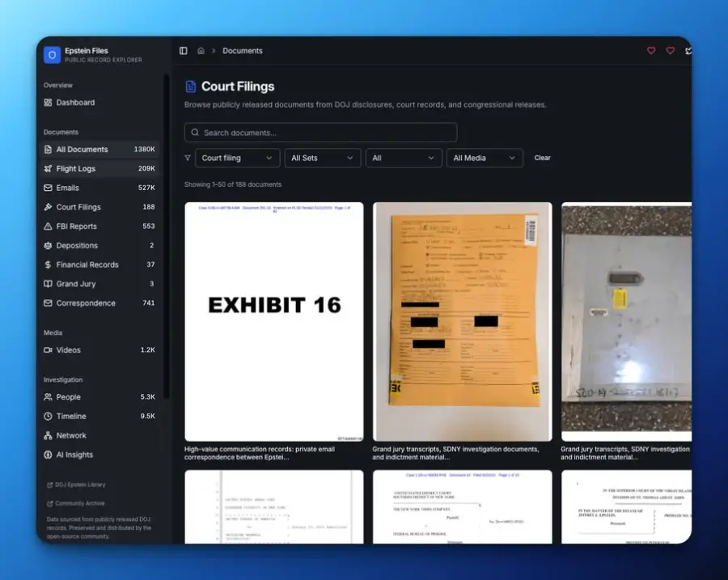The width and height of the screenshot is (728, 580).
Task: Open the Court filing type dropdown
Action: [x=237, y=158]
